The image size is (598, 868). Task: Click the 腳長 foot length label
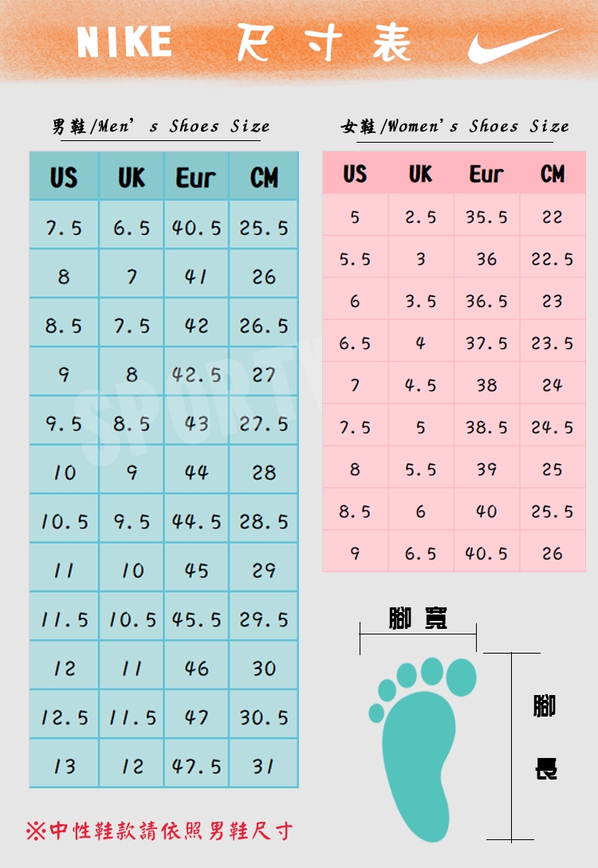(x=545, y=737)
